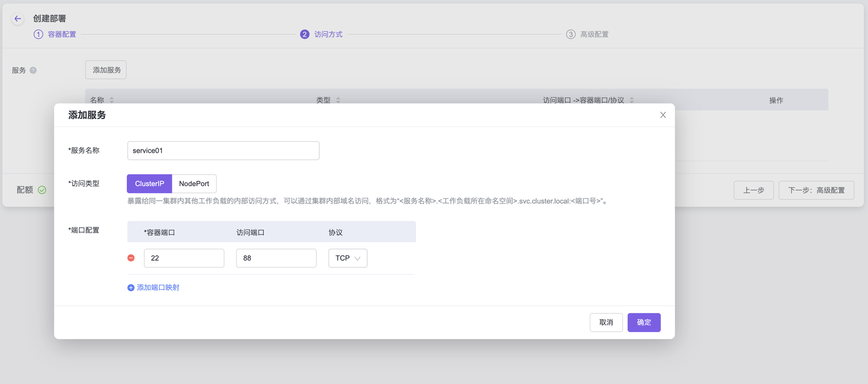
Task: Sort the 访问端口->容器端口/协议 column
Action: click(x=631, y=100)
